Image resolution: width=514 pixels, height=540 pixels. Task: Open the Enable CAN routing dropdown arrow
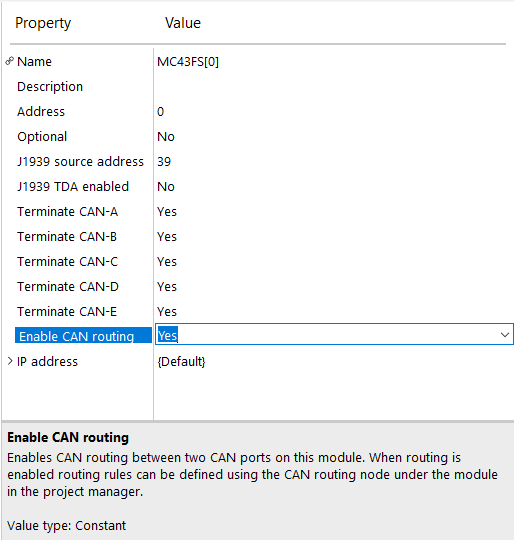click(x=505, y=334)
